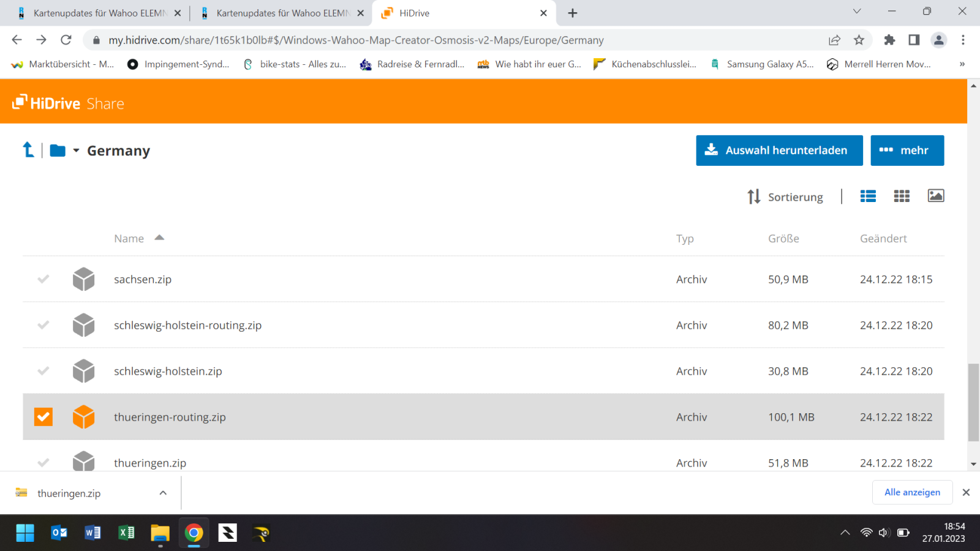Open File Explorer from taskbar
Image resolution: width=980 pixels, height=551 pixels.
(160, 533)
